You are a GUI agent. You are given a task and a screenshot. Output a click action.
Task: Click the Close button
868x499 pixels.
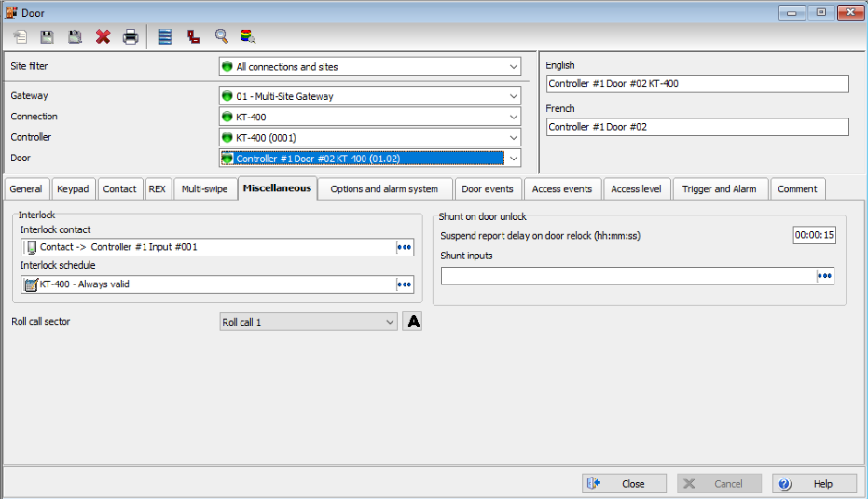tap(625, 484)
